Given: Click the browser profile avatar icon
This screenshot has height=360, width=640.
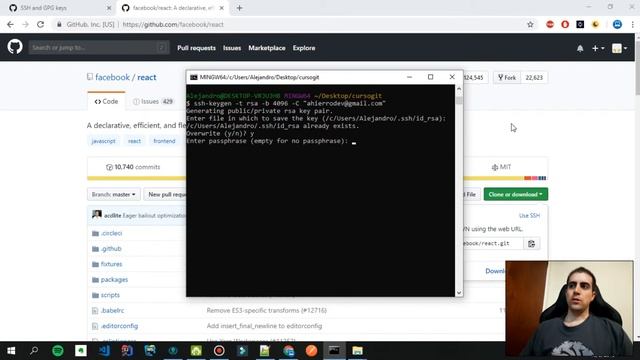Looking at the screenshot, I should (617, 24).
